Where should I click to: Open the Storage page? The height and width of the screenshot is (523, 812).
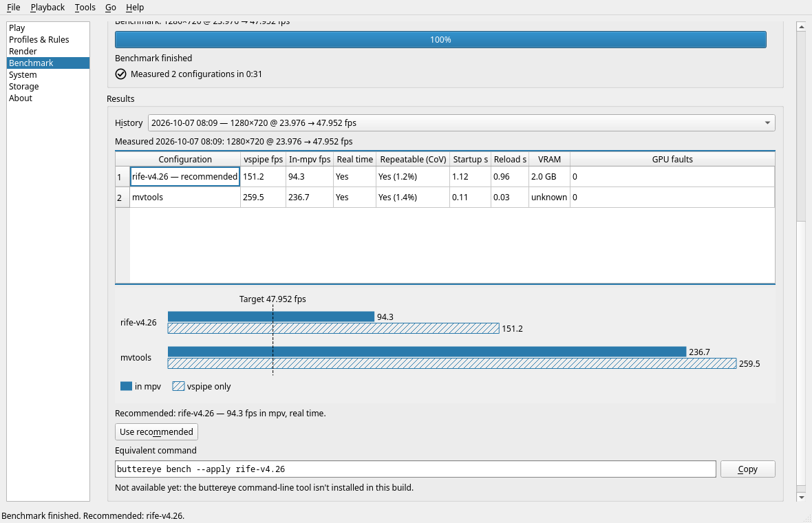(48, 87)
